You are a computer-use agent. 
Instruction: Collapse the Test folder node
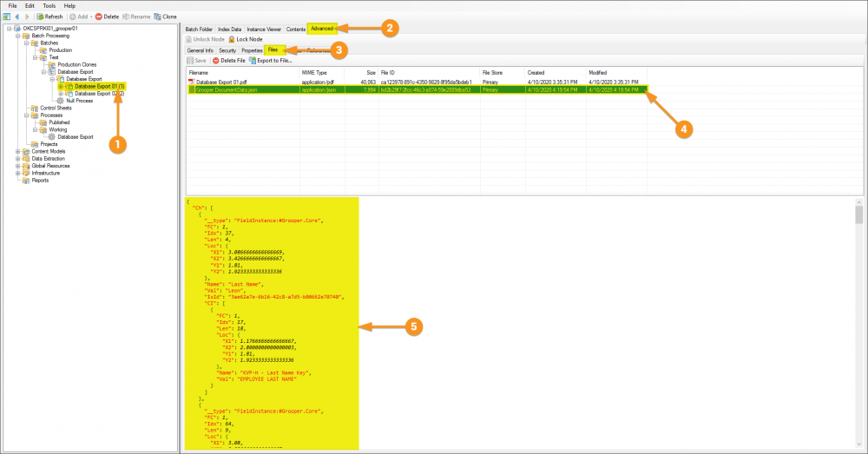pos(35,57)
